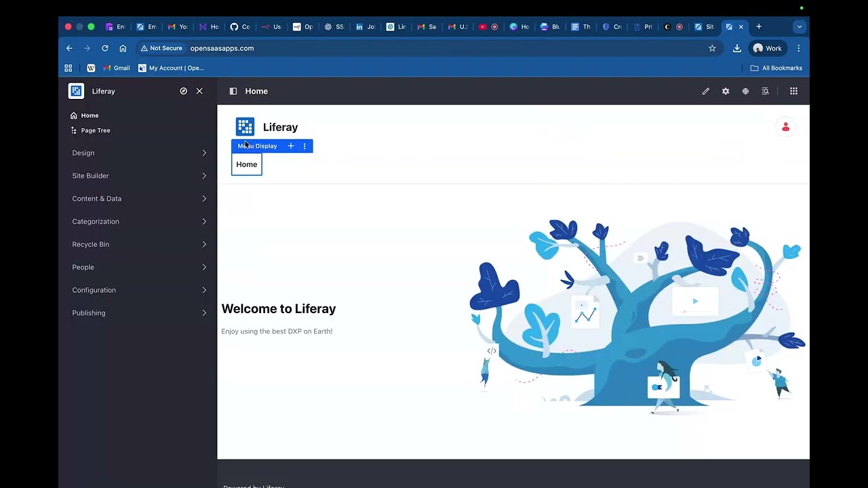Open the Gmail bookmark
Screen dimensions: 868x488
pyautogui.click(x=117, y=68)
